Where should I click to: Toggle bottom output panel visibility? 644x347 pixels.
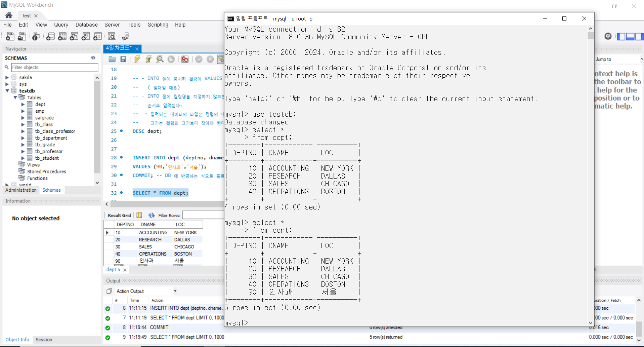[630, 36]
